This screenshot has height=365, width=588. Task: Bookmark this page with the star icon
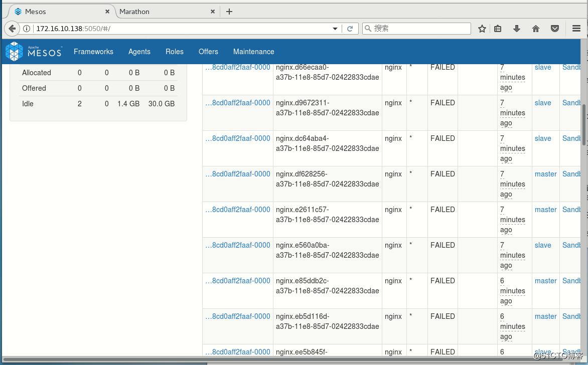482,29
